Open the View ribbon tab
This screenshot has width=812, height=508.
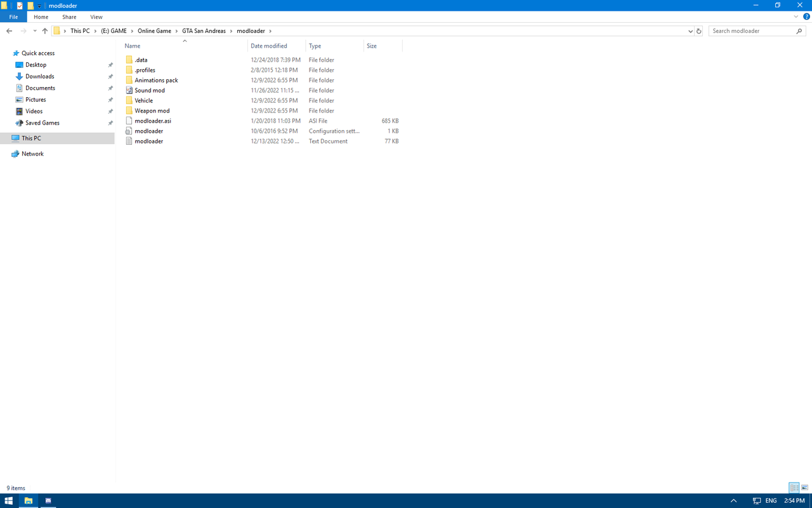click(96, 17)
